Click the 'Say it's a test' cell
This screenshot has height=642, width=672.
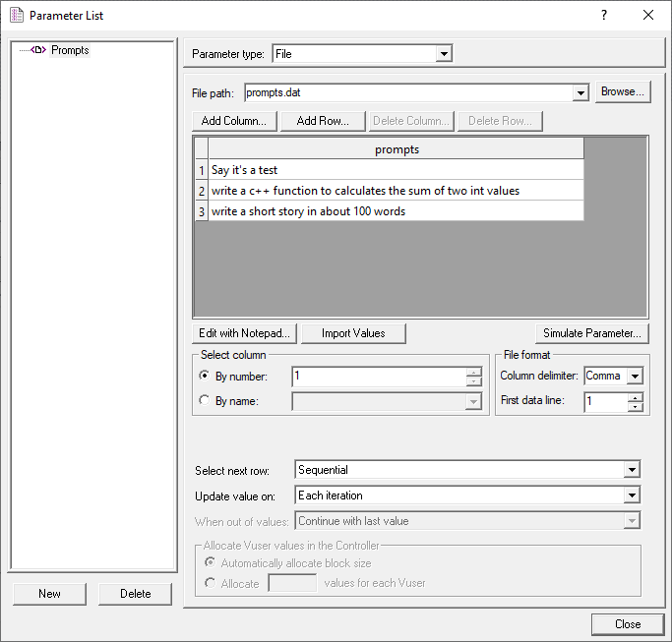tap(396, 170)
